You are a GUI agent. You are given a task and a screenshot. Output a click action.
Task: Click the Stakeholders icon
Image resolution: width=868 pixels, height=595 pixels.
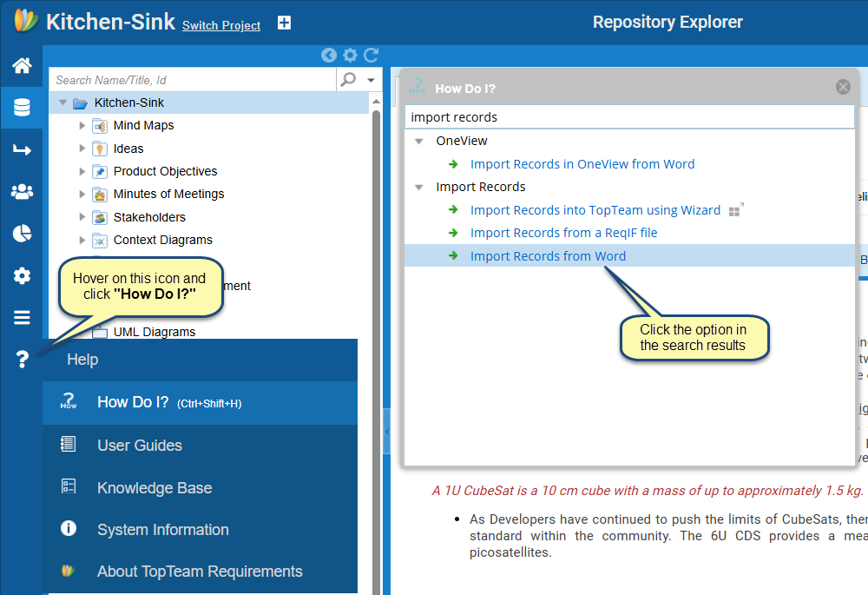[x=100, y=217]
